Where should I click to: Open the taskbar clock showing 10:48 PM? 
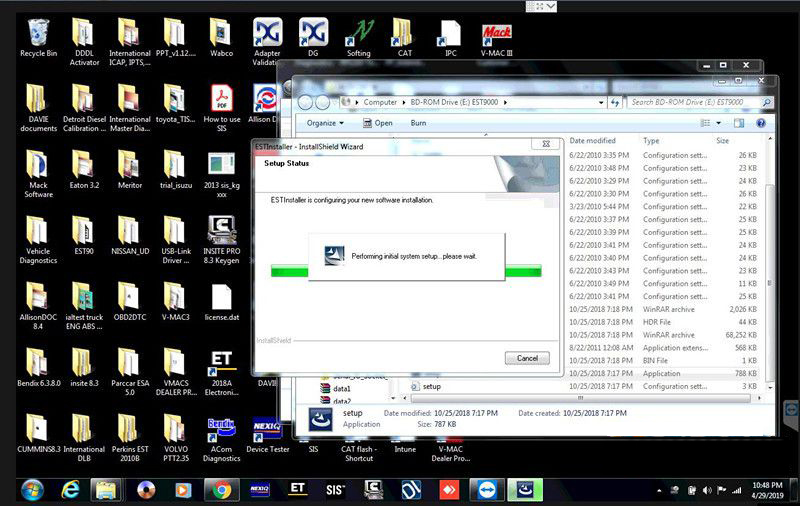767,490
